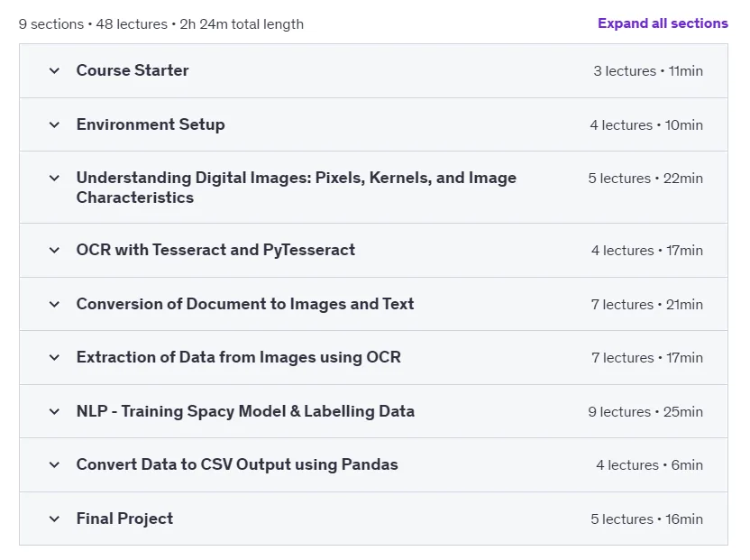Expand the Final Project section chevron
The width and height of the screenshot is (750, 560).
[54, 519]
